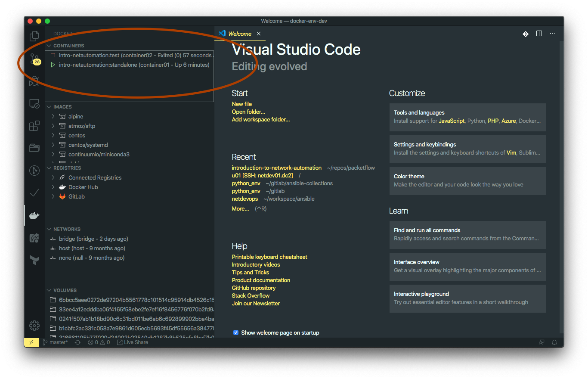The width and height of the screenshot is (588, 379).
Task: Open the Live Share activity bar icon
Action: point(34,238)
